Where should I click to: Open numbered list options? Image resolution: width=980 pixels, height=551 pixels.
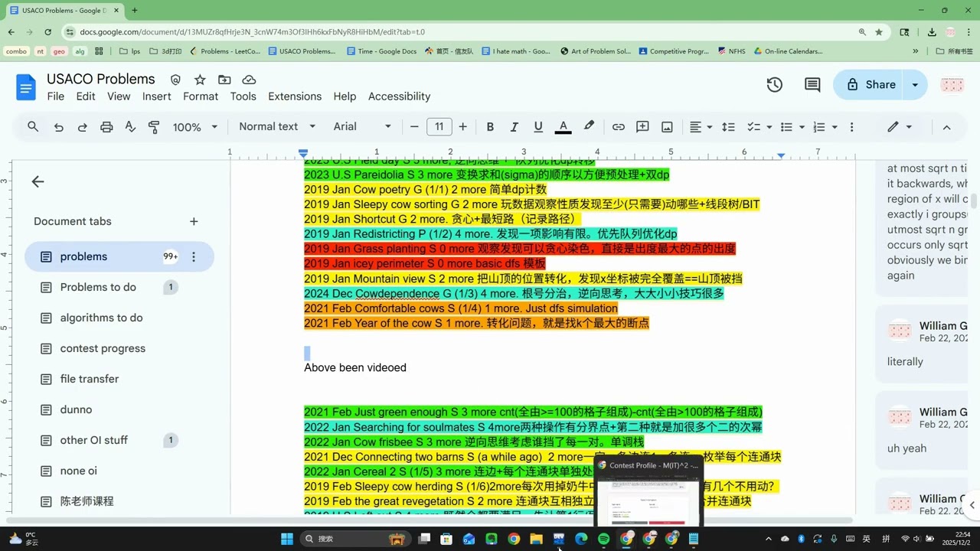click(825, 127)
